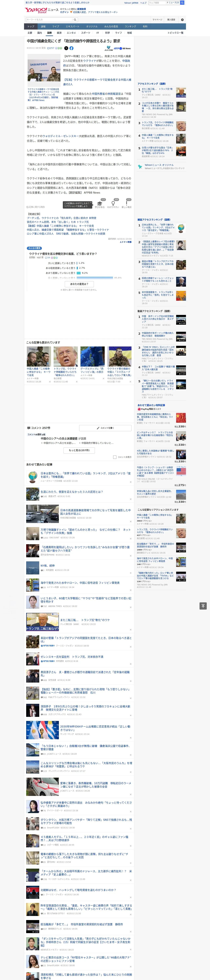
Task: Open related link 習氏のベトナム訪問
Action: click(58, 222)
